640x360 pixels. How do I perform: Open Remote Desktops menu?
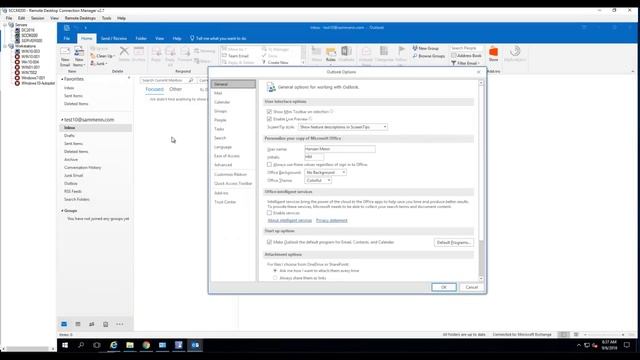[x=80, y=18]
